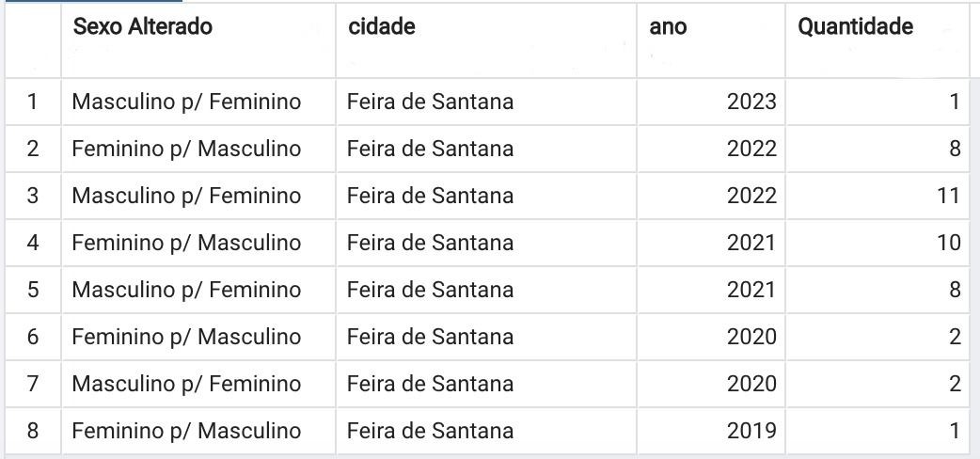Click the 2019 year cell
This screenshot has width=980, height=459.
711,431
